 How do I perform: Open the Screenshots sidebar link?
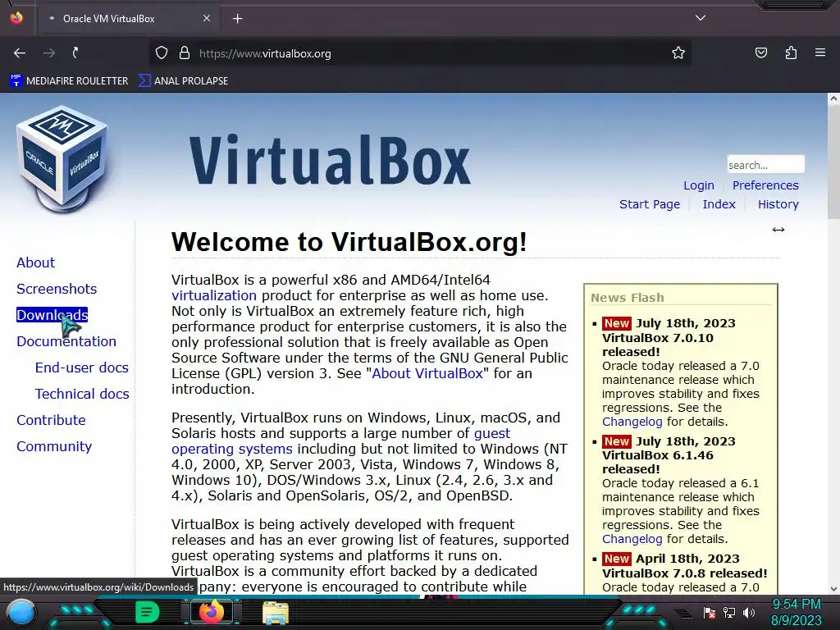tap(57, 289)
